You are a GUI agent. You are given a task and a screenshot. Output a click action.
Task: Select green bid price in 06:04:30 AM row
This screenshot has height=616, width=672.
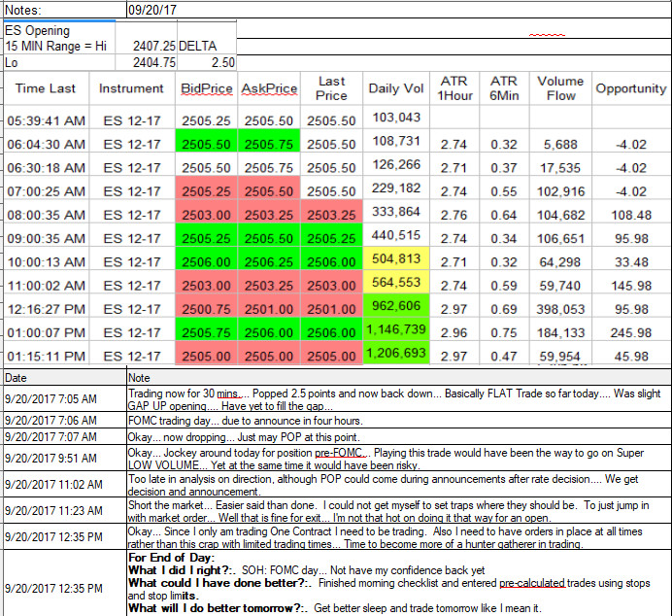point(206,140)
